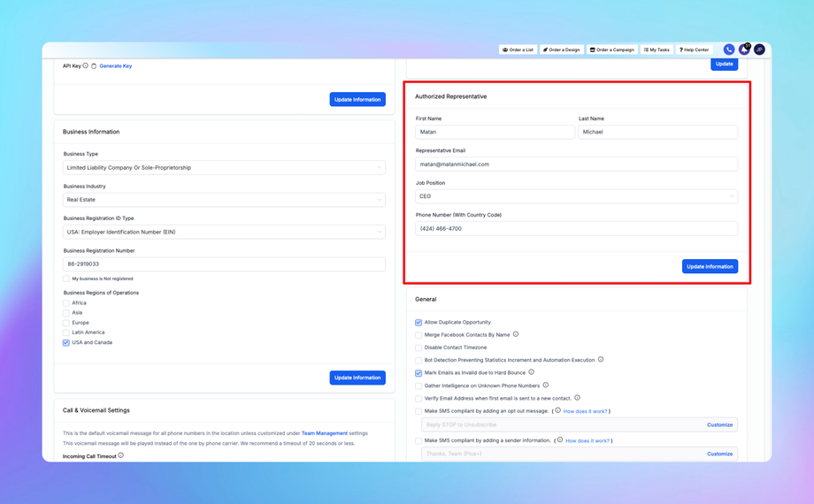The width and height of the screenshot is (814, 504).
Task: Click info icon beside Gather Intelligence option
Action: point(546,386)
